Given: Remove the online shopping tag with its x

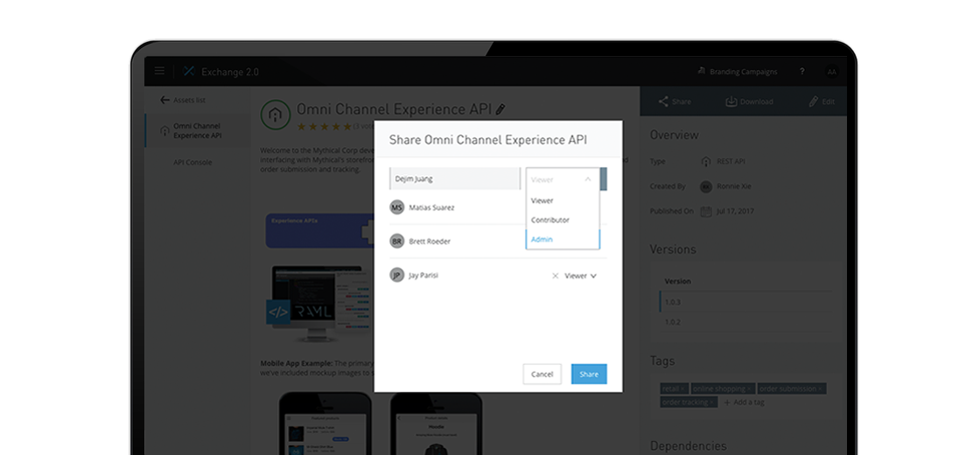Looking at the screenshot, I should 749,388.
